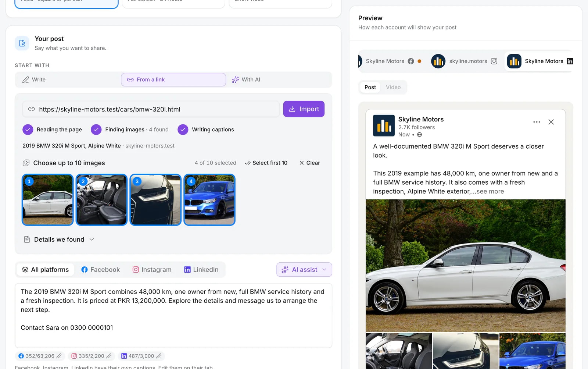Switch preview to Video tab
This screenshot has width=588, height=369.
[x=393, y=87]
